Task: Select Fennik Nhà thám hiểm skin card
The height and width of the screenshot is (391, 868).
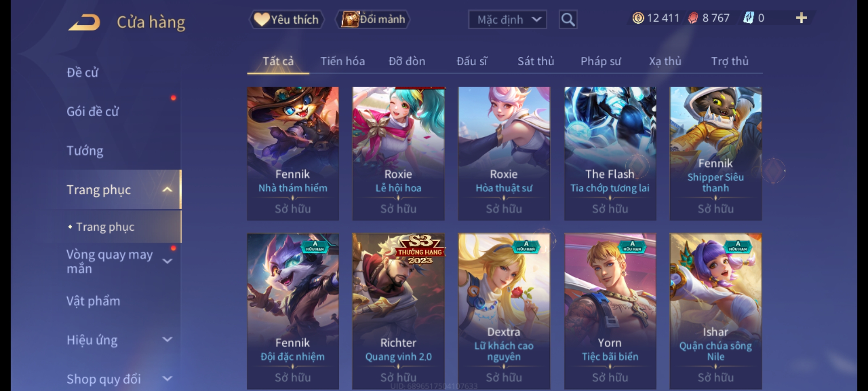Action: 293,154
